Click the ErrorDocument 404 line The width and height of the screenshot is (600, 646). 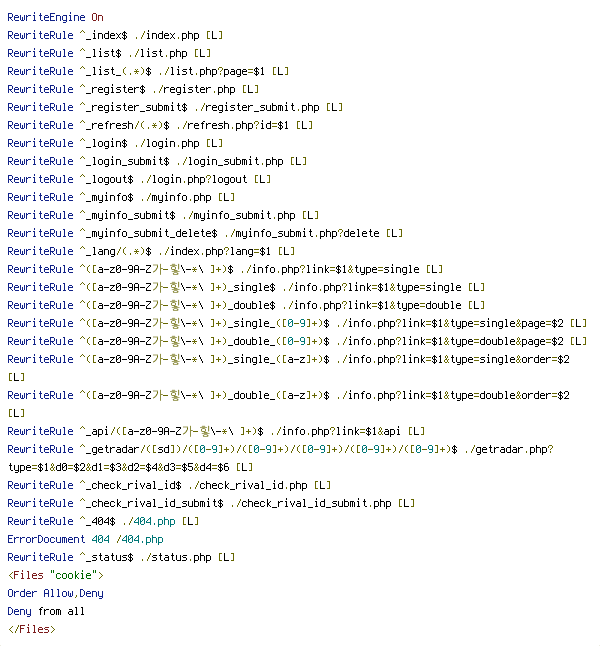point(85,539)
